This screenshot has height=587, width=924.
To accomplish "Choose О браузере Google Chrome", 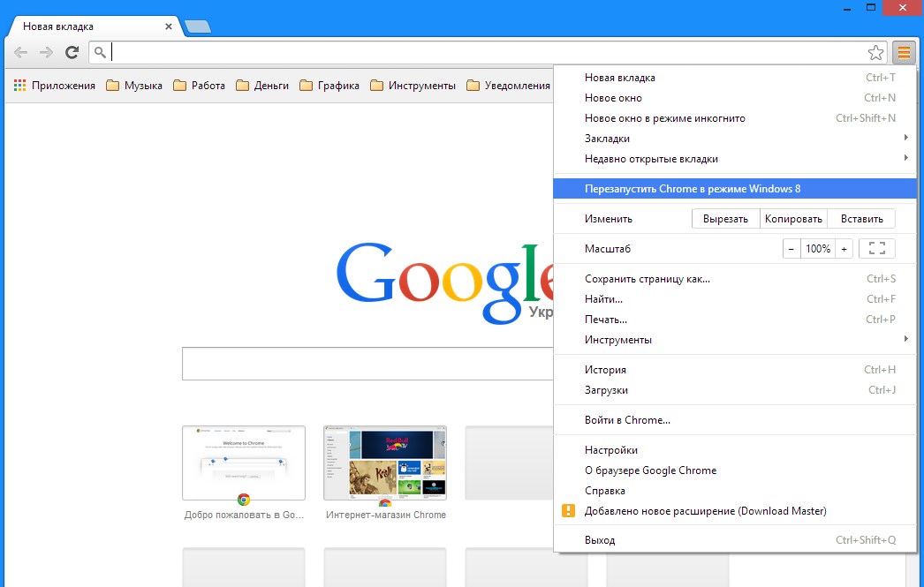I will coord(735,470).
